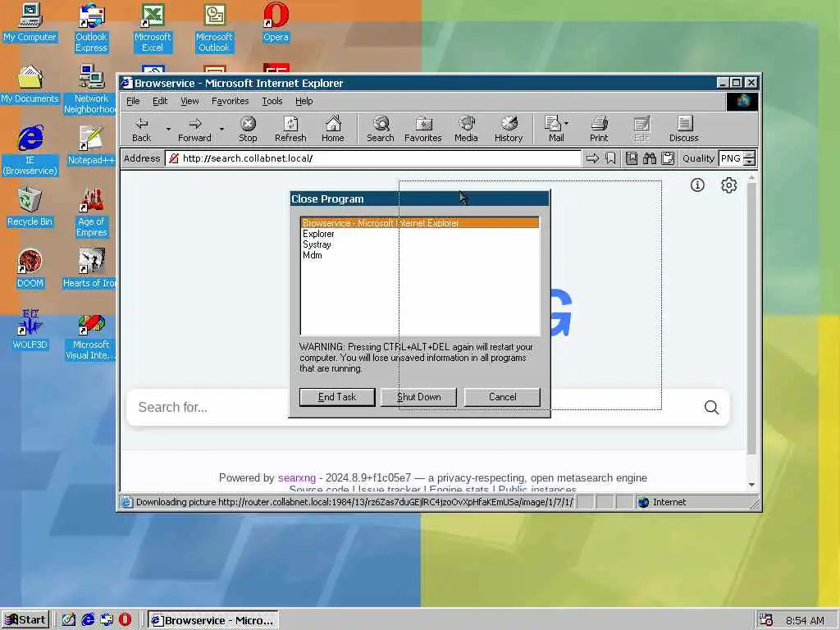Image resolution: width=840 pixels, height=630 pixels.
Task: Open the History toolbar button
Action: (509, 130)
